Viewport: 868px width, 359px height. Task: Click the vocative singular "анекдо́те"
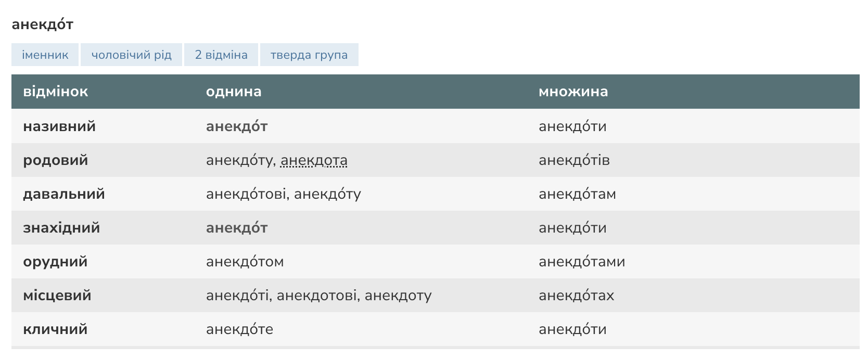click(239, 329)
